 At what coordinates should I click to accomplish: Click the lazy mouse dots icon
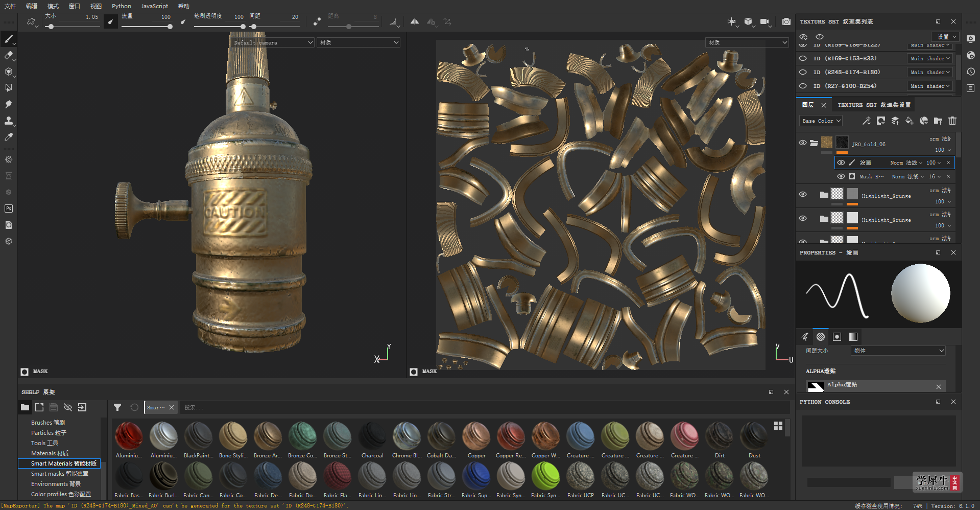pyautogui.click(x=317, y=22)
